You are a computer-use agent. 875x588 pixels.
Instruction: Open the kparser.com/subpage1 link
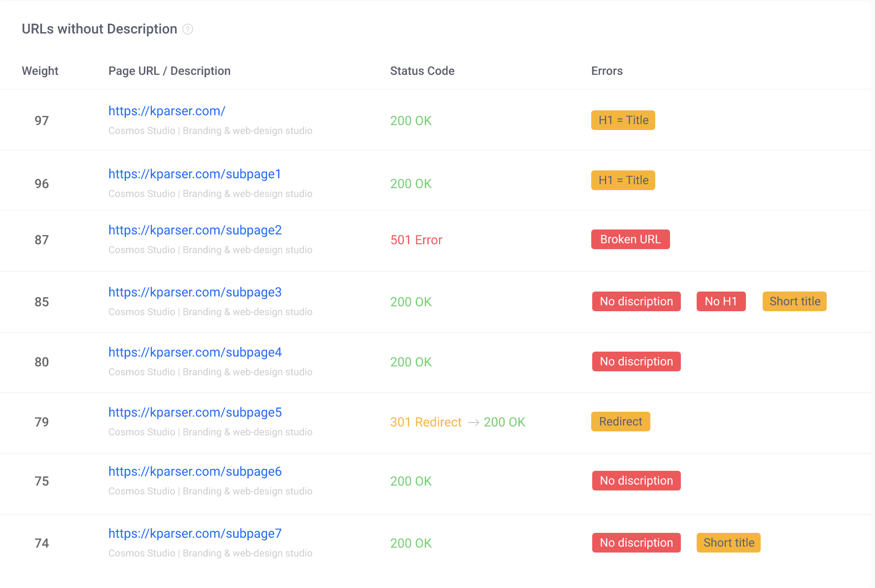[195, 174]
